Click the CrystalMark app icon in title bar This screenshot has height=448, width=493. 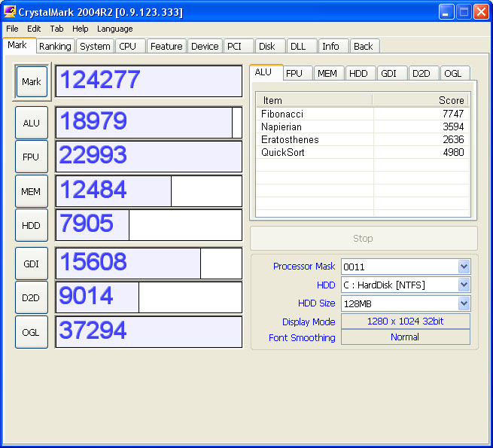coord(10,11)
